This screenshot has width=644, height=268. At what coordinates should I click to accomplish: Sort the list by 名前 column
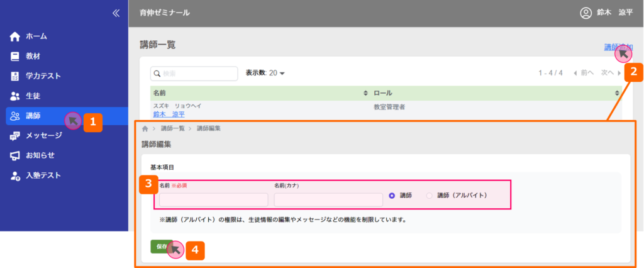366,93
